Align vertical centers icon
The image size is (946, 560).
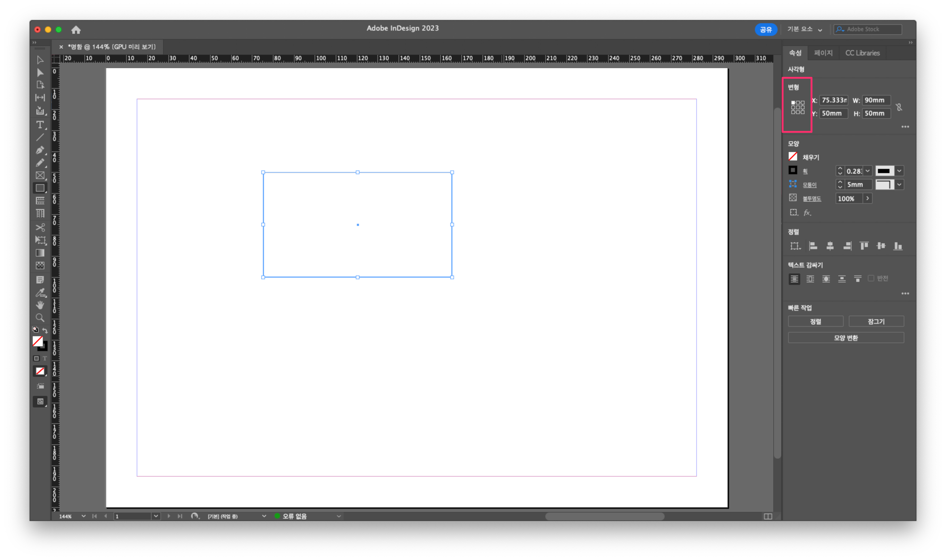click(881, 246)
